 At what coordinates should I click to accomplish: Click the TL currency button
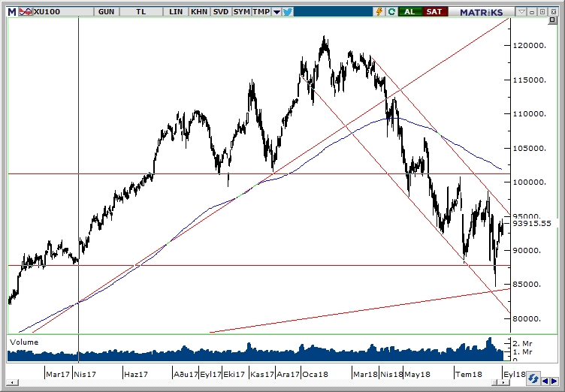pyautogui.click(x=141, y=12)
